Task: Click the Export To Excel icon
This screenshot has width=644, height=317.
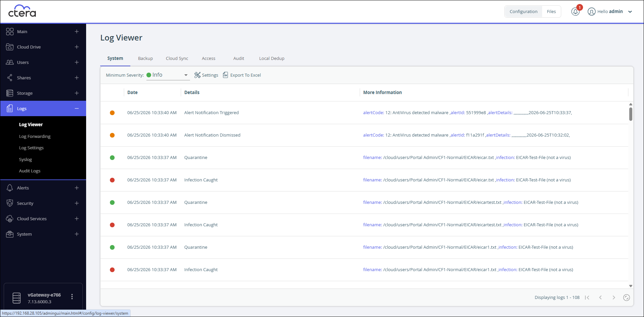Action: tap(226, 75)
